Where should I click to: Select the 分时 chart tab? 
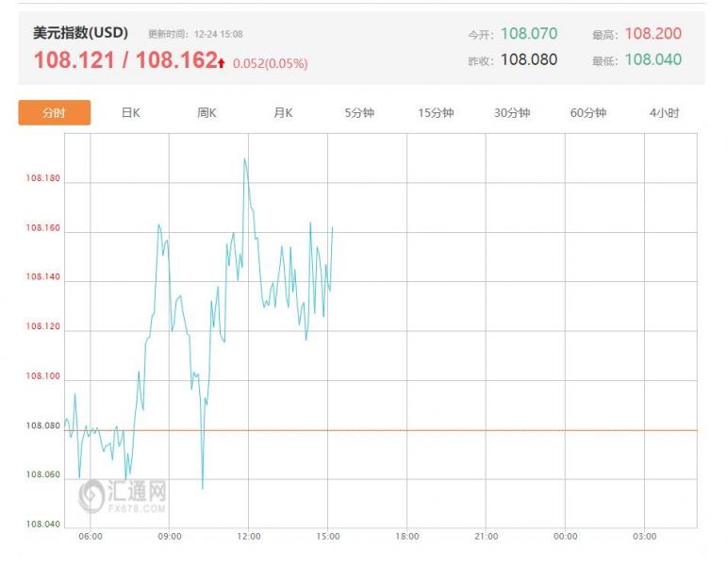(55, 113)
